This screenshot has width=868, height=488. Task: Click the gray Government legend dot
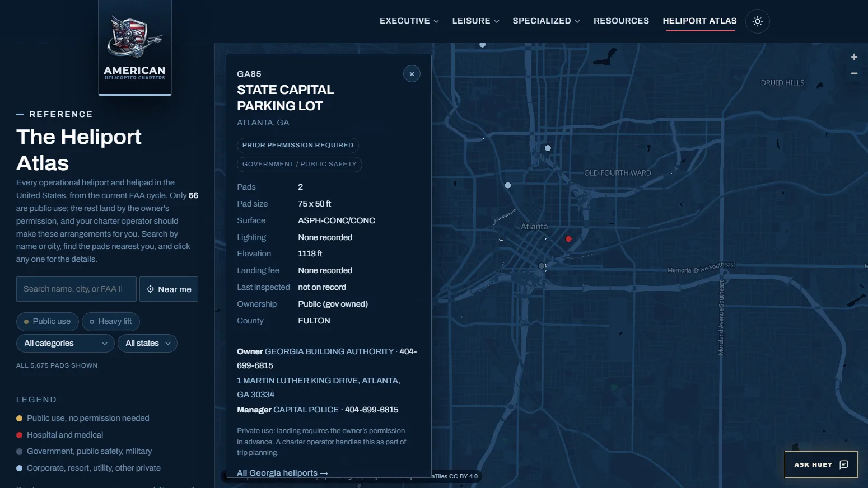click(20, 452)
